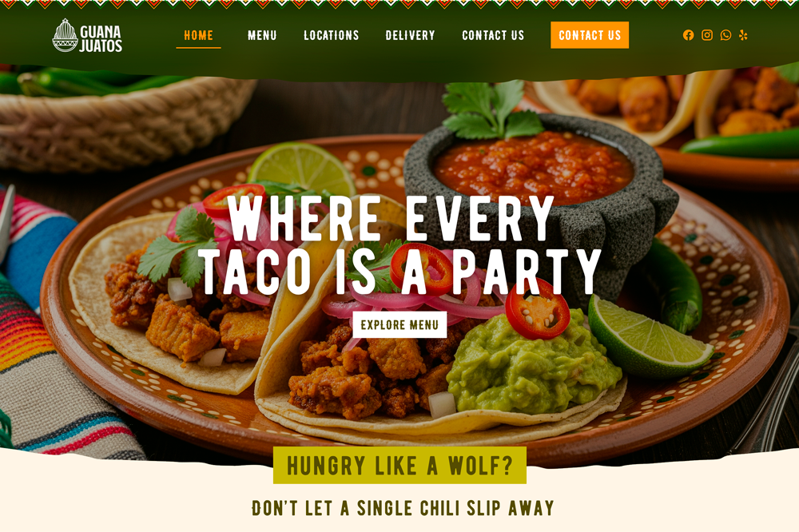Open the Delivery navigation item
This screenshot has height=532, width=799.
410,36
